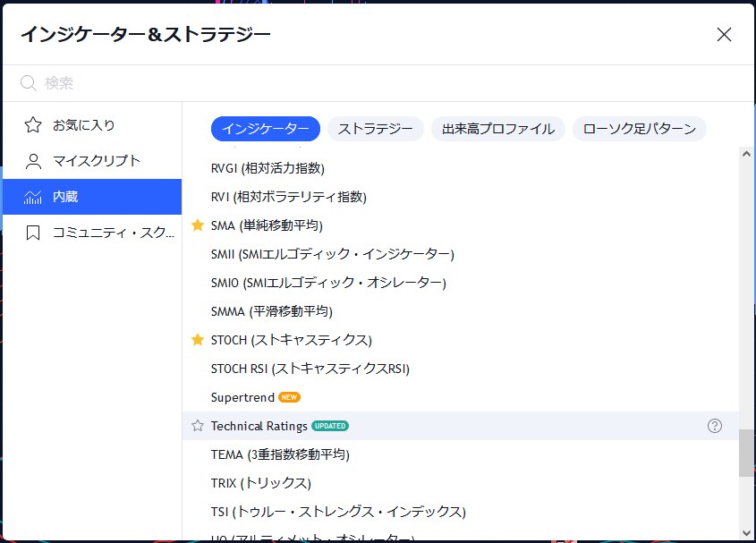Click the scrollbar down arrow

[x=746, y=533]
